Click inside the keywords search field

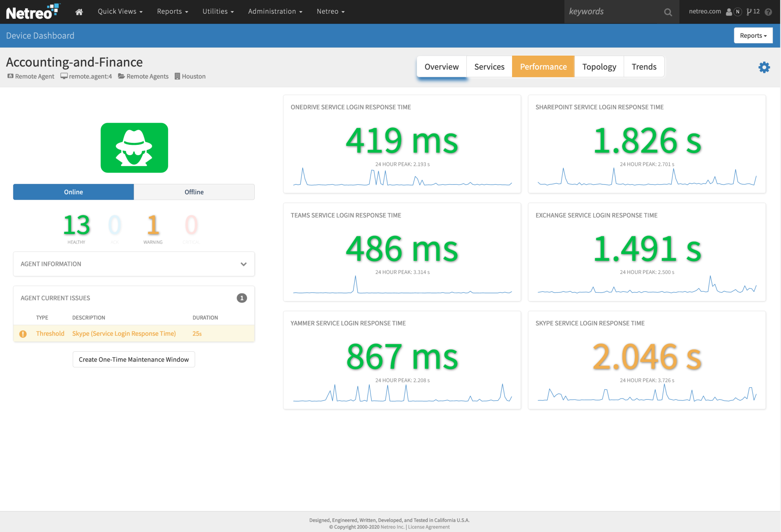coord(610,12)
